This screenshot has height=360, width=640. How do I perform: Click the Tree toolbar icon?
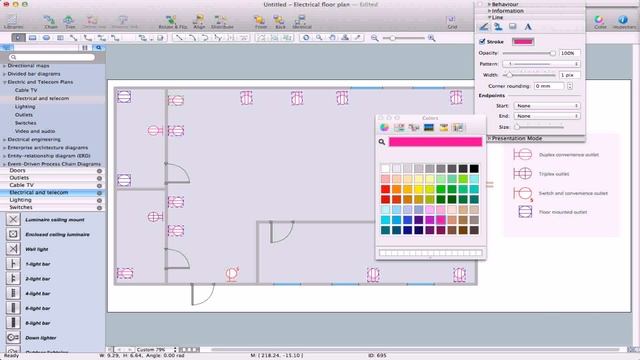tap(70, 21)
